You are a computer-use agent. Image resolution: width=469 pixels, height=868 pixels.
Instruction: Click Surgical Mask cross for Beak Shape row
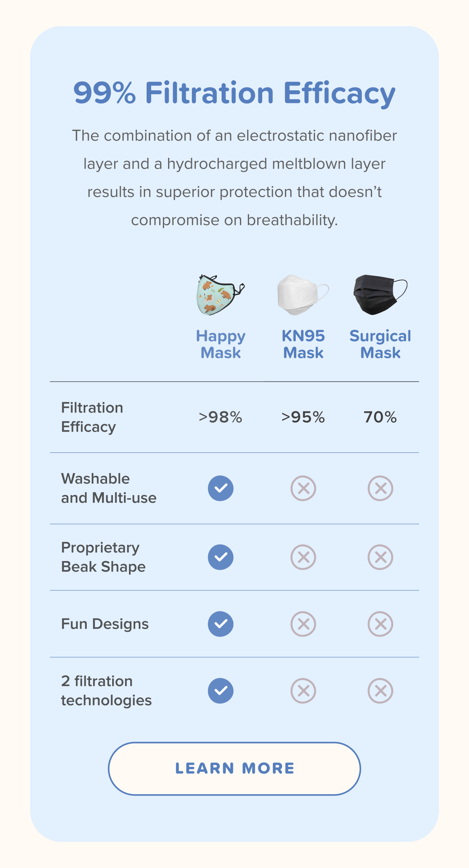pos(380,557)
